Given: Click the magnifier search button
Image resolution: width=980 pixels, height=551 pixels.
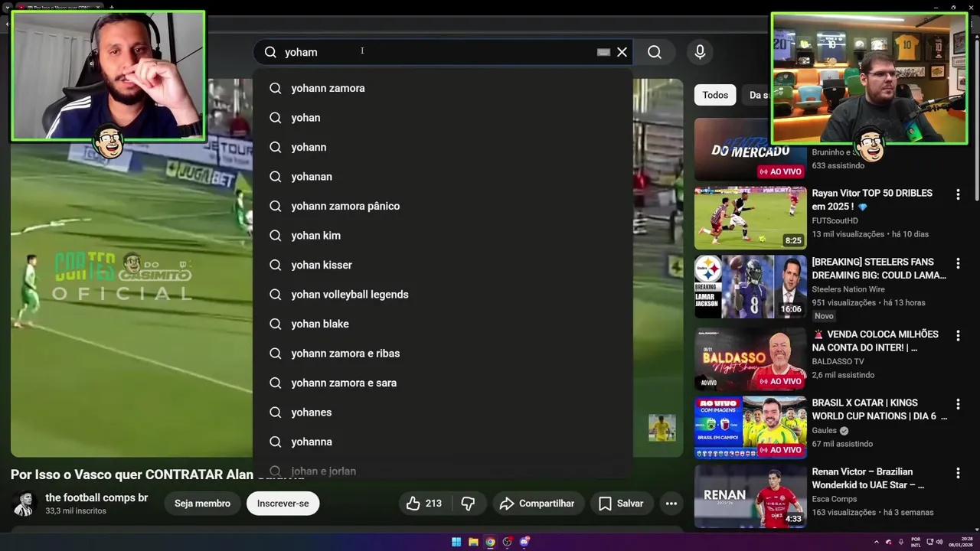Looking at the screenshot, I should [x=655, y=52].
